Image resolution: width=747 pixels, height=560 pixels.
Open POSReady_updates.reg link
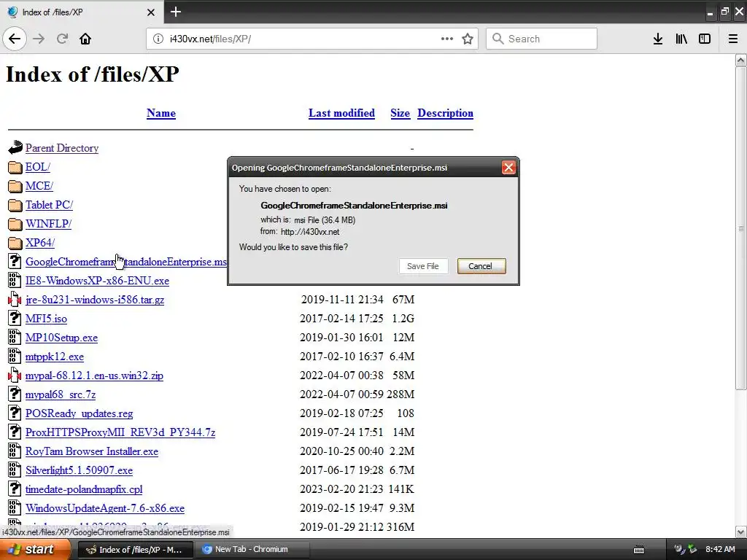point(79,414)
